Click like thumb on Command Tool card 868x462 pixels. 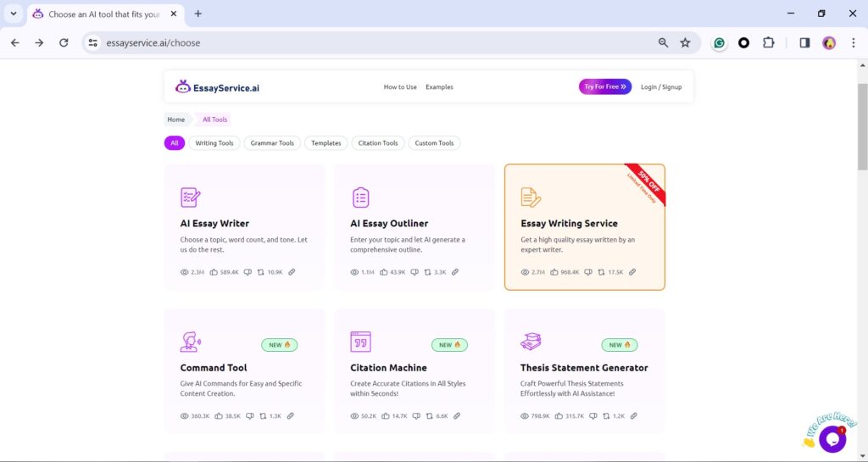(x=219, y=416)
